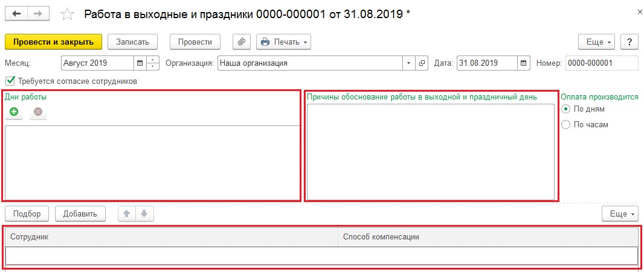
Task: Click the Записать button
Action: pyautogui.click(x=132, y=42)
